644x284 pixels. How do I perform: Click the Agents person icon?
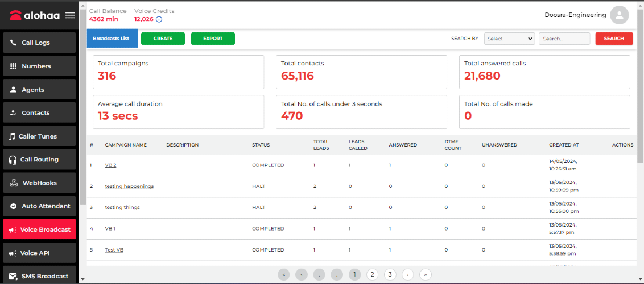click(14, 89)
